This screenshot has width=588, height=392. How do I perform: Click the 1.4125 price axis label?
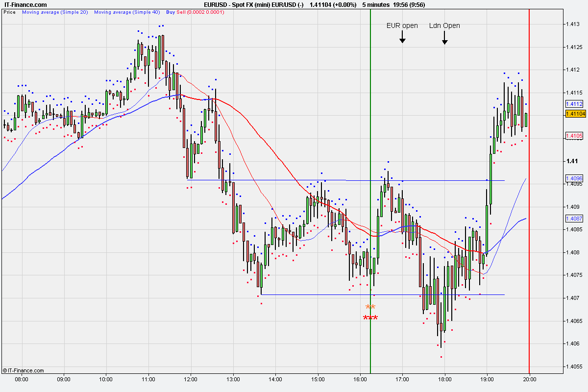(x=575, y=47)
